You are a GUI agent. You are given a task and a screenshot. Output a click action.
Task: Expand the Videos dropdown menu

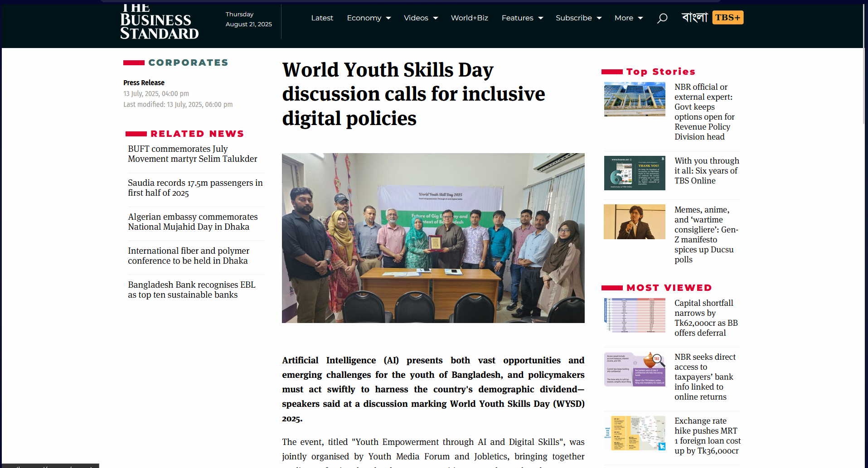[420, 18]
